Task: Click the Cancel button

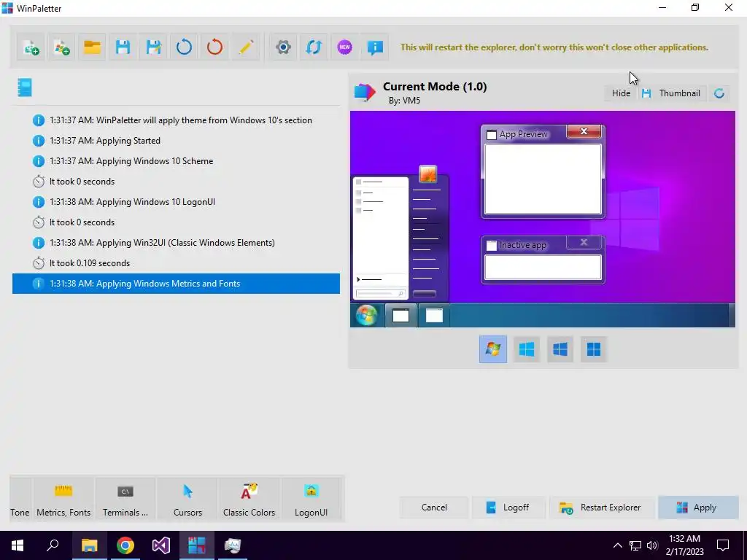Action: [434, 507]
